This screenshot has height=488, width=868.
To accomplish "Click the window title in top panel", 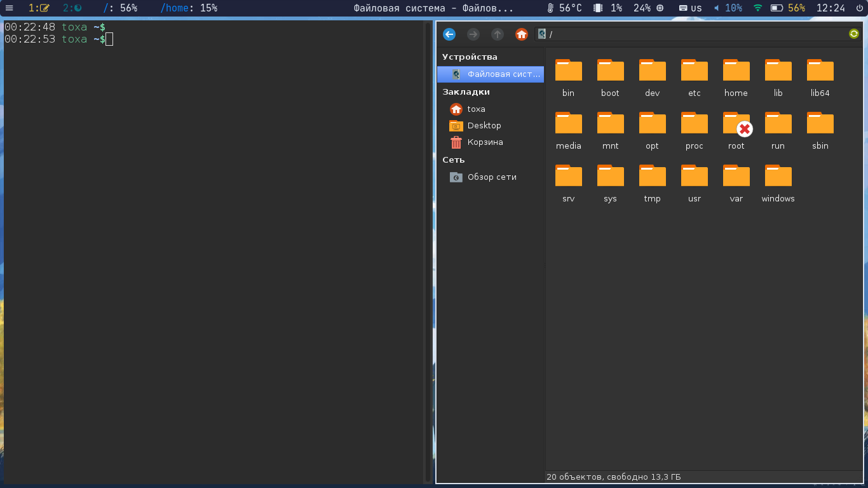I will (x=433, y=8).
